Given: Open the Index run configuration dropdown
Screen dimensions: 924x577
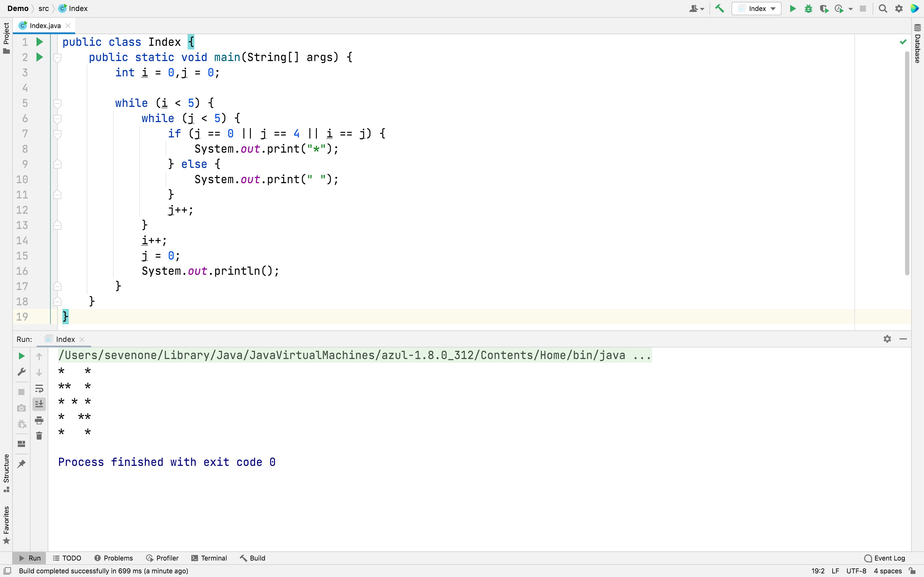Looking at the screenshot, I should 756,9.
